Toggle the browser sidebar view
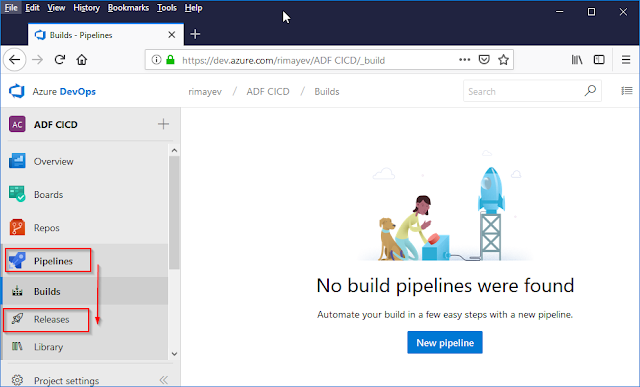 [599, 60]
